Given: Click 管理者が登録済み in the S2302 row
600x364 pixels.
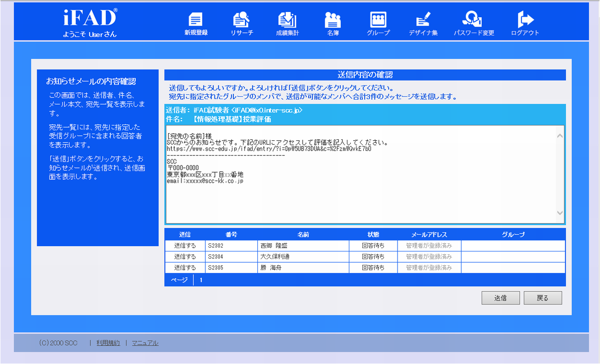Looking at the screenshot, I should click(429, 245).
